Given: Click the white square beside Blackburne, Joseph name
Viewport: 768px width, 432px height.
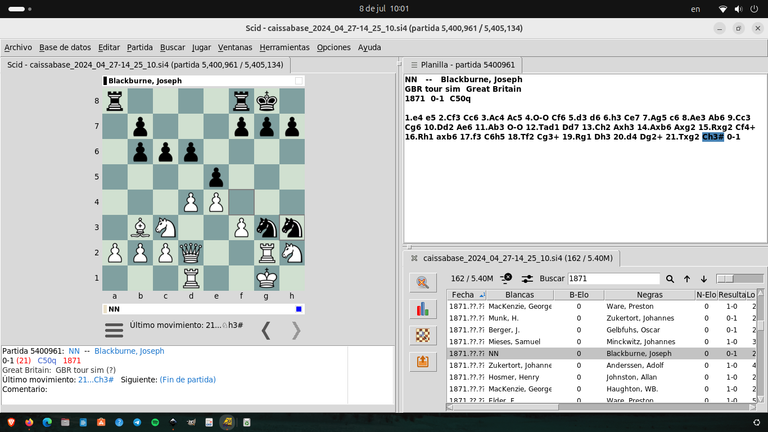Looking at the screenshot, I should [299, 81].
